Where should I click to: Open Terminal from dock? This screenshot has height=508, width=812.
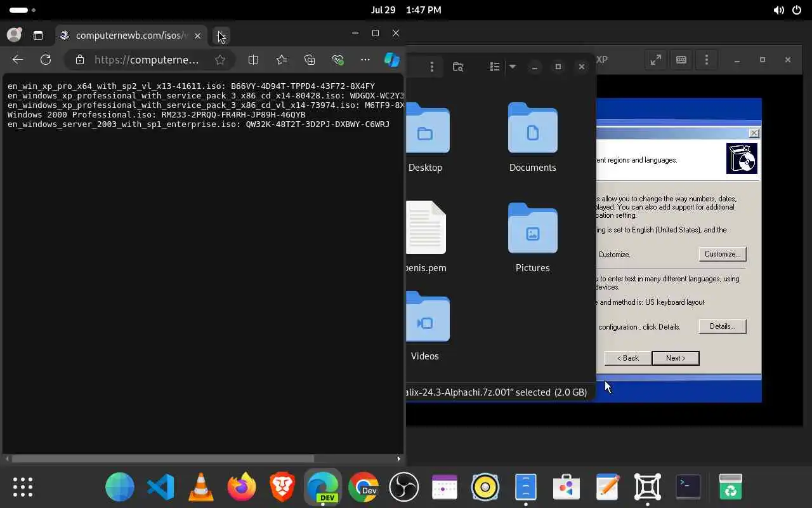click(x=688, y=487)
